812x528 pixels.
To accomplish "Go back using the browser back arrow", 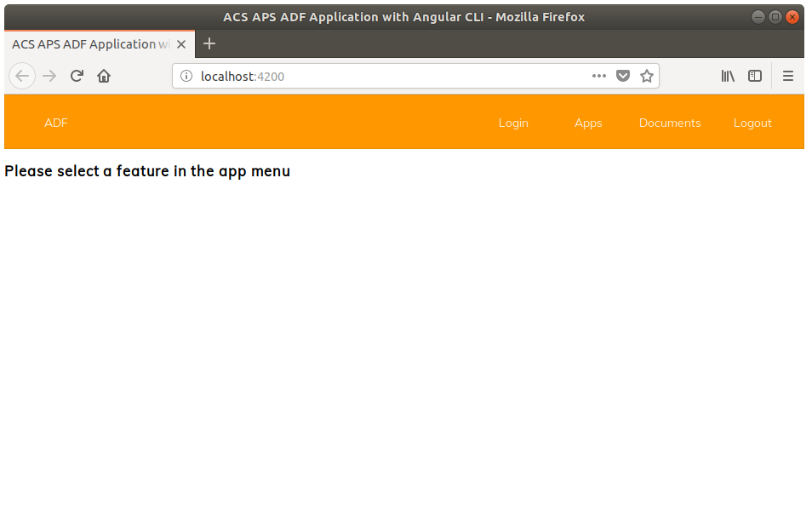I will 22,76.
